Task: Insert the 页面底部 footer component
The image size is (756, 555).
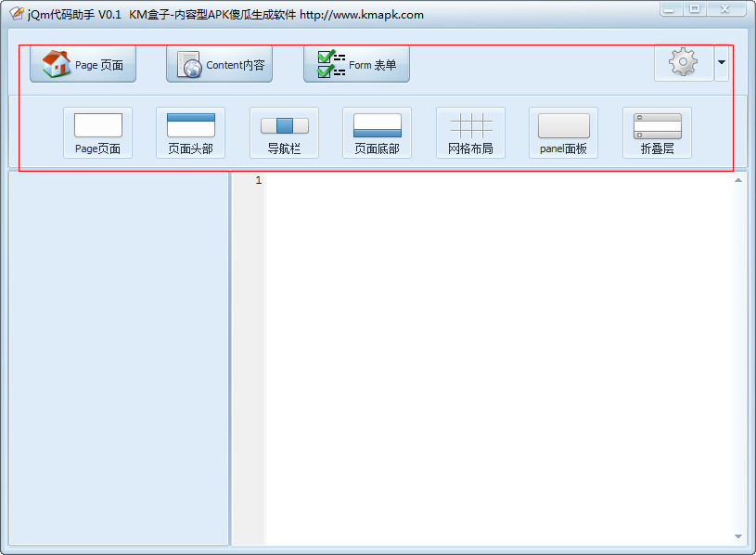Action: pyautogui.click(x=377, y=133)
